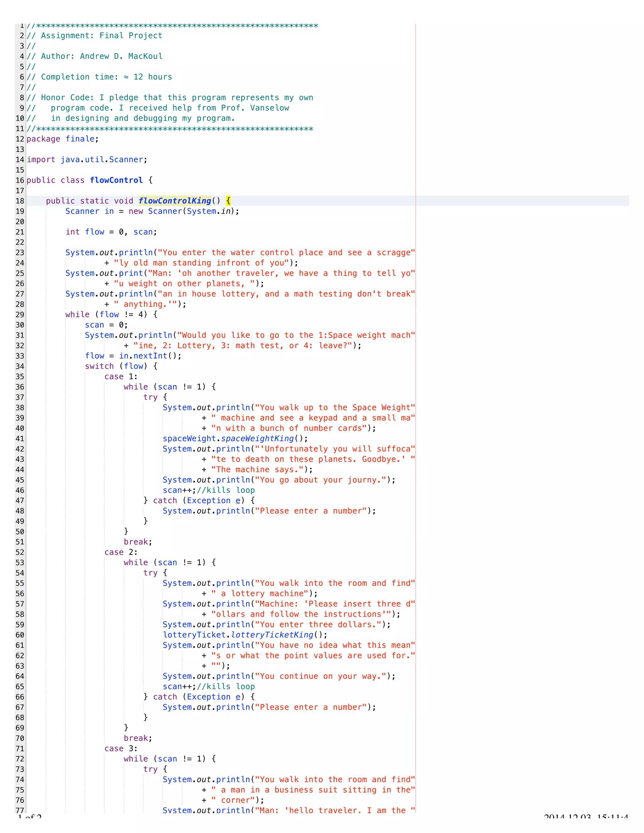The image size is (644, 833).
Task: Click the 'scan = 0;' assignment
Action: [x=107, y=325]
